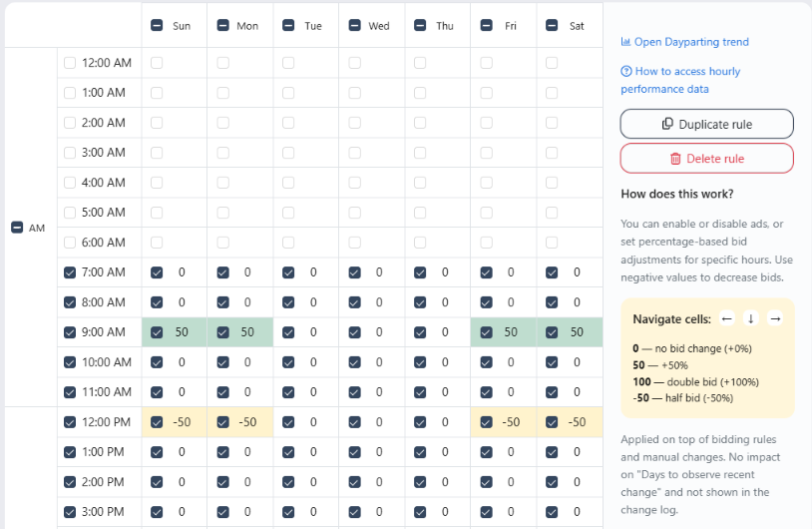Edit the Sat 12:00 PM value -50
Image resolution: width=812 pixels, height=529 pixels.
tap(577, 422)
